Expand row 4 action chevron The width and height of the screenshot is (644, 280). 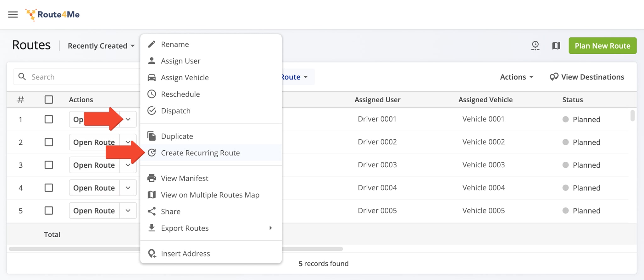[x=128, y=188]
